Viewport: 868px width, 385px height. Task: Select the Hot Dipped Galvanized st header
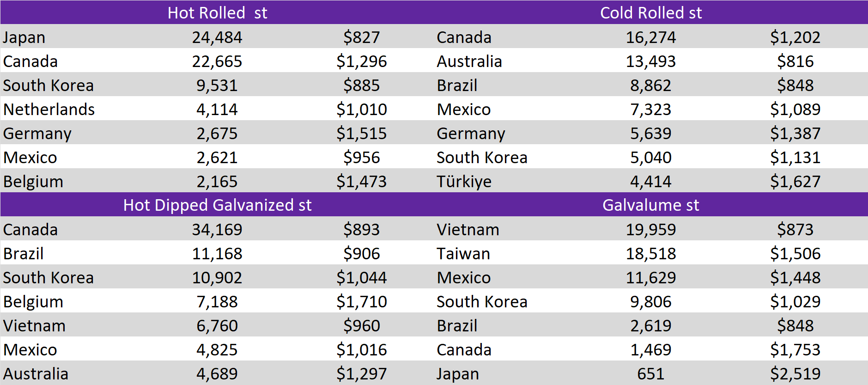[x=217, y=205]
